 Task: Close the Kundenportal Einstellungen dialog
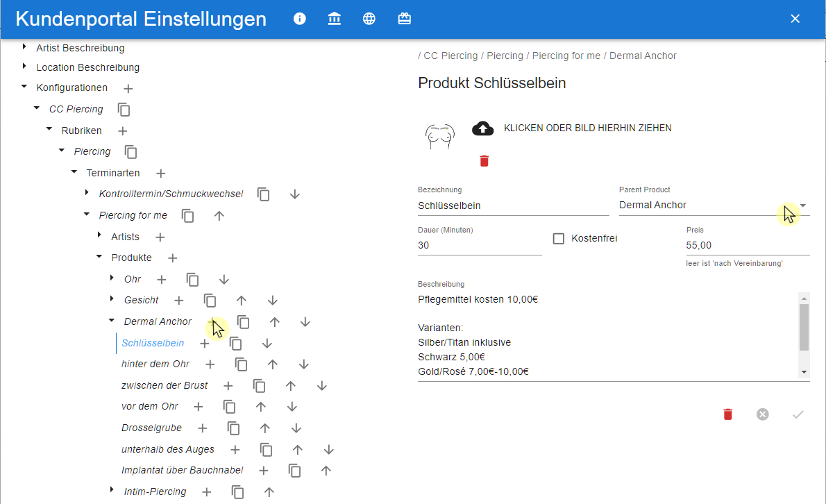coord(795,19)
